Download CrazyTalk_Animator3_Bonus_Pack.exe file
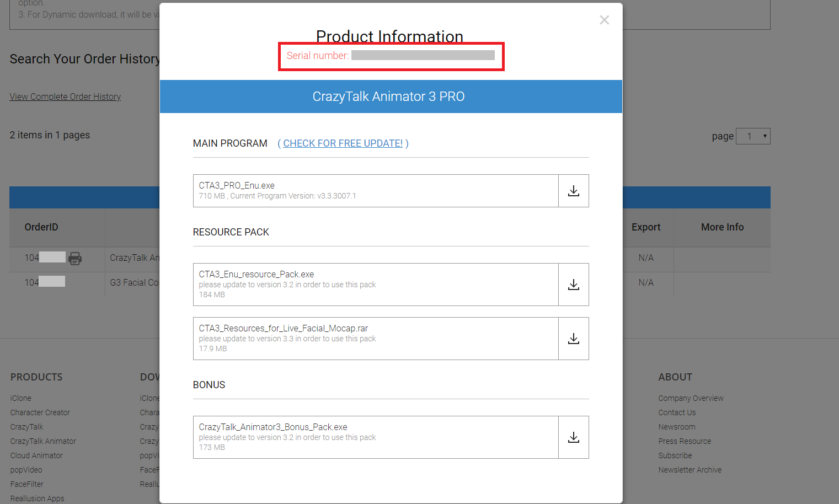 pyautogui.click(x=574, y=437)
